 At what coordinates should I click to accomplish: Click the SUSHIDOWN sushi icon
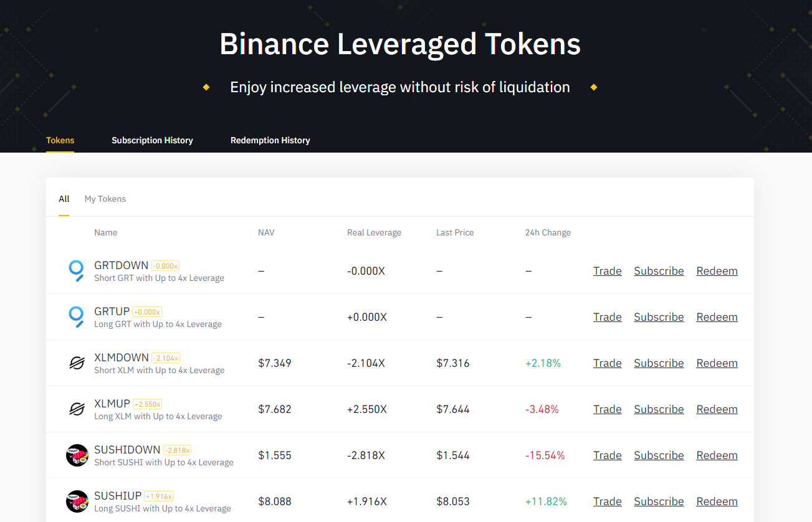point(77,455)
